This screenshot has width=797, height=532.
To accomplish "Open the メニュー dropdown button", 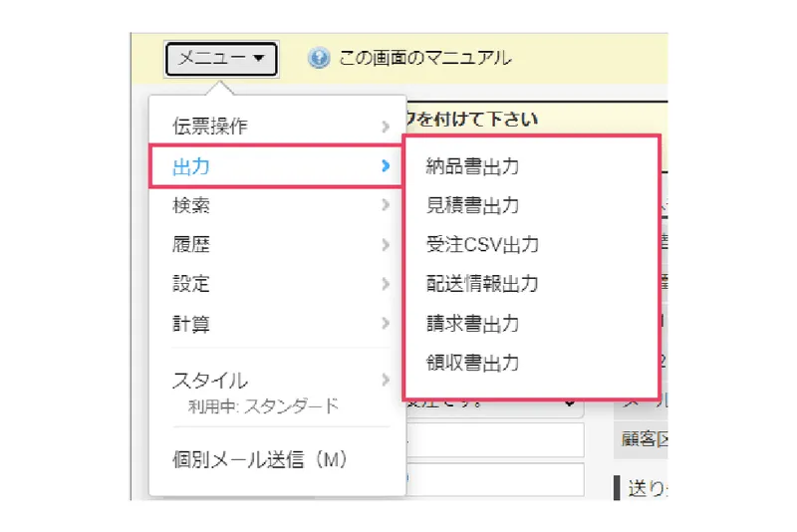I will click(221, 59).
